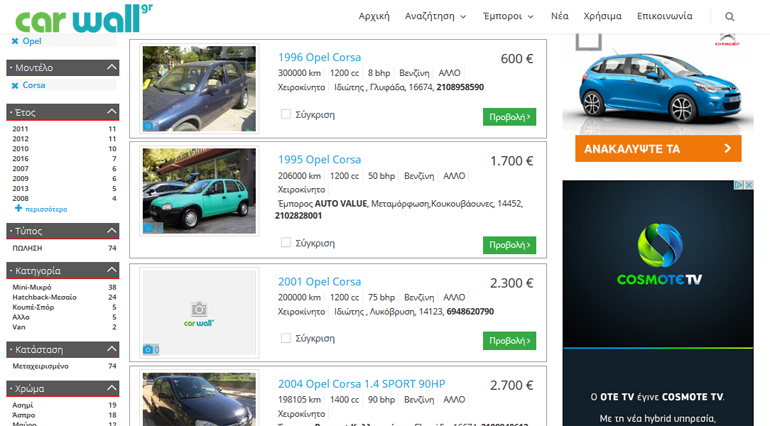The height and width of the screenshot is (426, 770).
Task: Open the green 1995 Corsa photo thumbnail
Action: point(199,191)
